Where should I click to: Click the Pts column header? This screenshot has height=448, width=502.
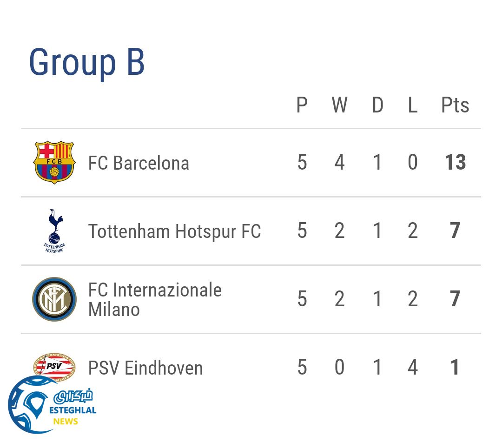tap(455, 105)
